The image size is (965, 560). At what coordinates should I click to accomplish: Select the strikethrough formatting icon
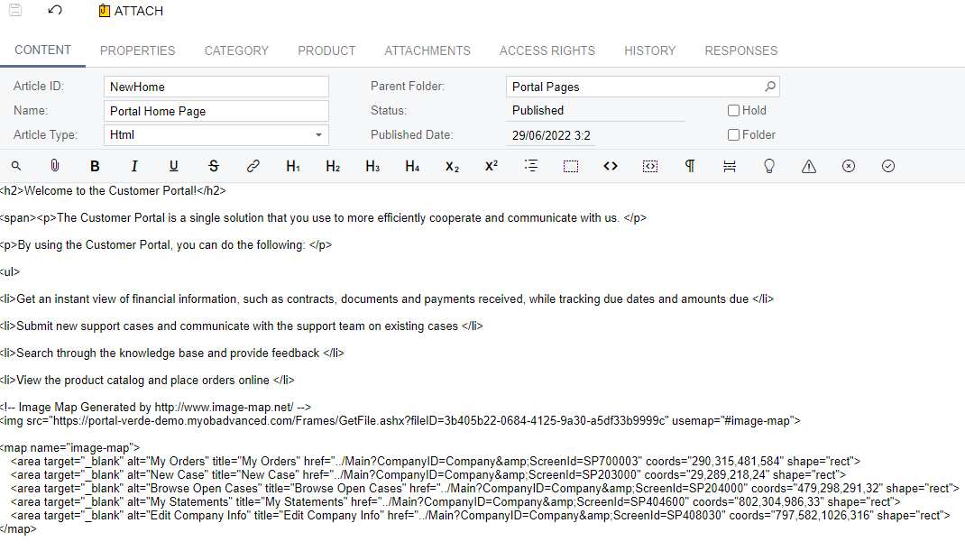coord(213,165)
